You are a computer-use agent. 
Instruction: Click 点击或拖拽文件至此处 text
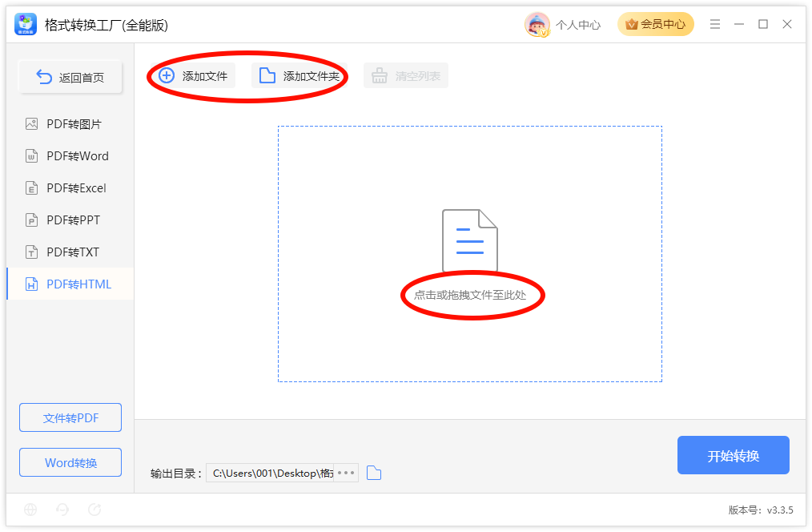(x=470, y=296)
